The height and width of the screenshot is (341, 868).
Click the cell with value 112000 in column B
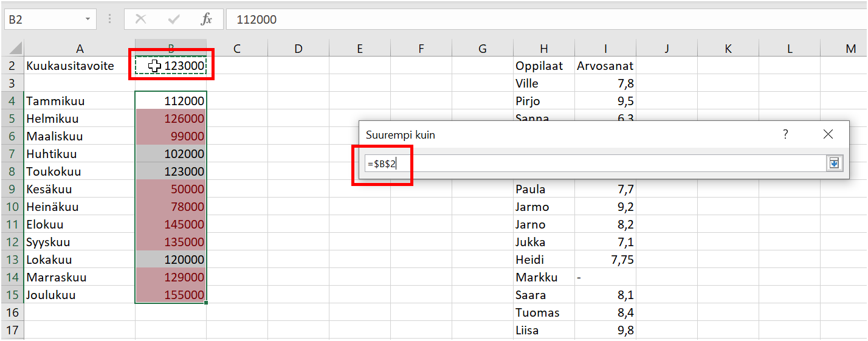pos(171,101)
